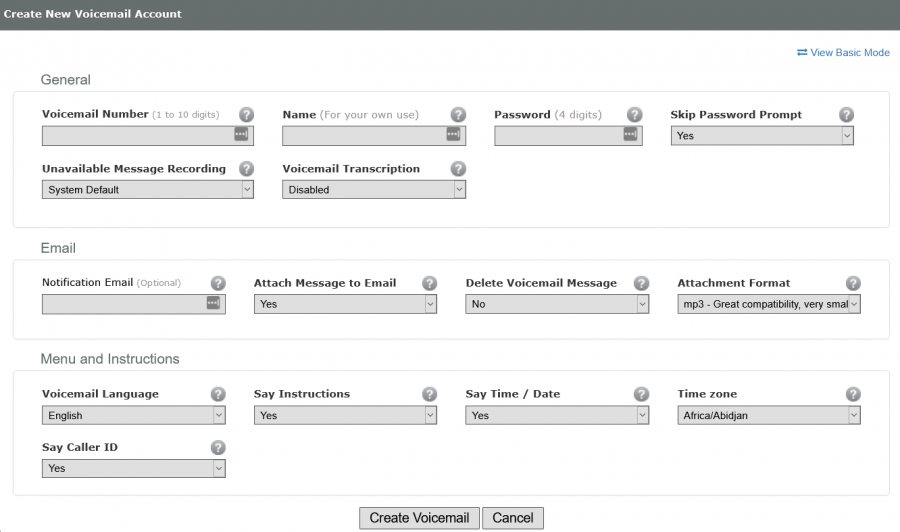
Task: Open Skip Password Prompt dropdown
Action: [762, 136]
